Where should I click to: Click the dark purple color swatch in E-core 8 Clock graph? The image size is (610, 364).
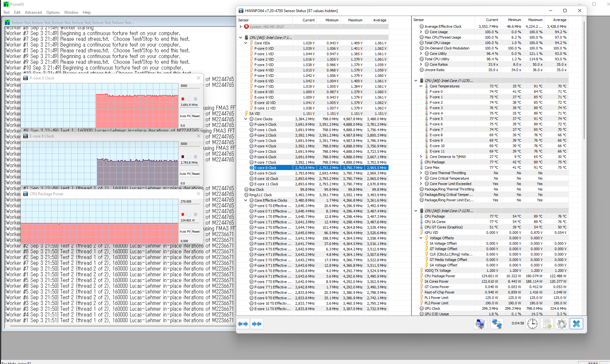point(183,157)
